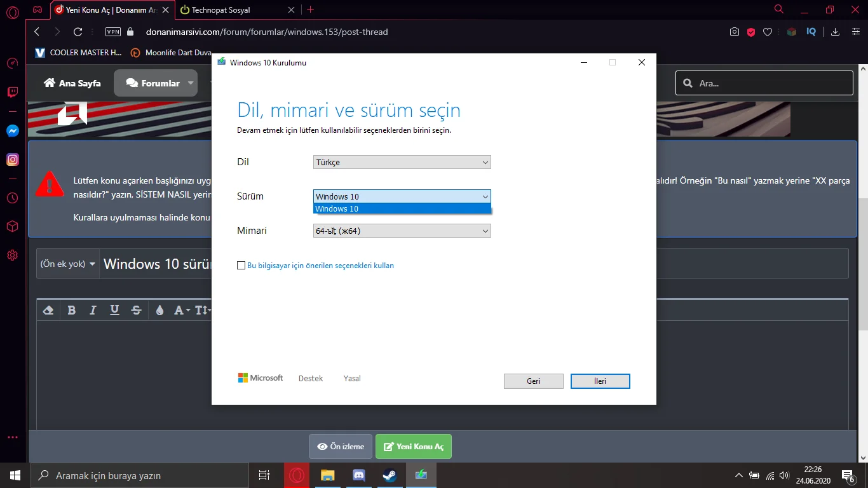Take a snapshot with the camera icon
This screenshot has width=868, height=488.
735,32
